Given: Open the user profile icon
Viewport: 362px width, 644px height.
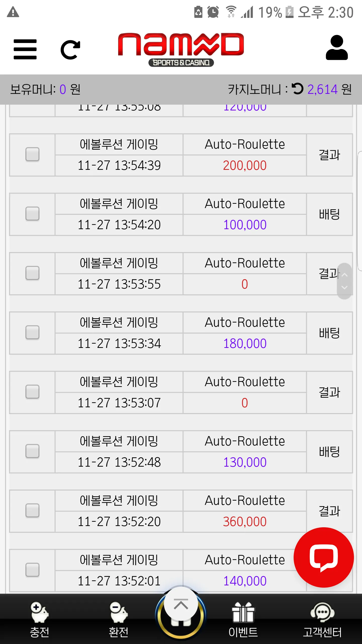Looking at the screenshot, I should click(337, 48).
